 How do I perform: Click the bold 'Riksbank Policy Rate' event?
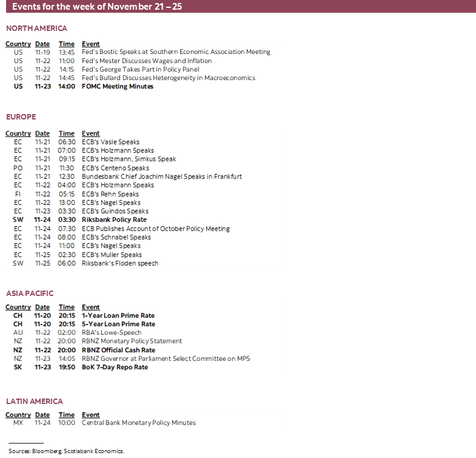114,220
